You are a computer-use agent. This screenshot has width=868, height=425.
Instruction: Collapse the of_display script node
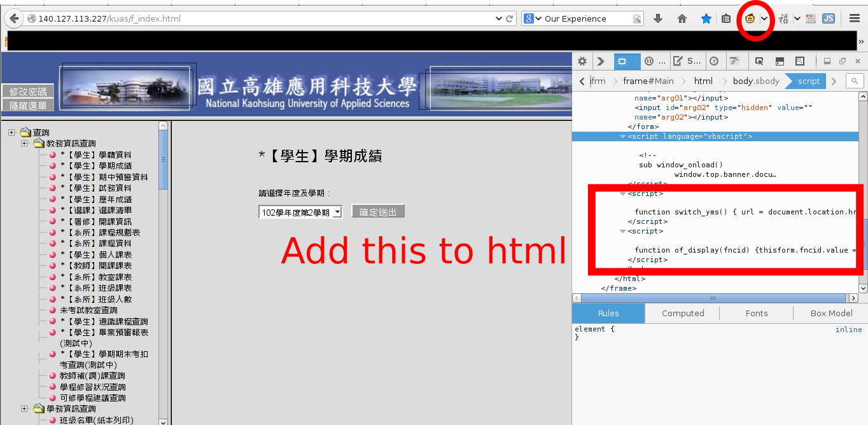coord(623,231)
